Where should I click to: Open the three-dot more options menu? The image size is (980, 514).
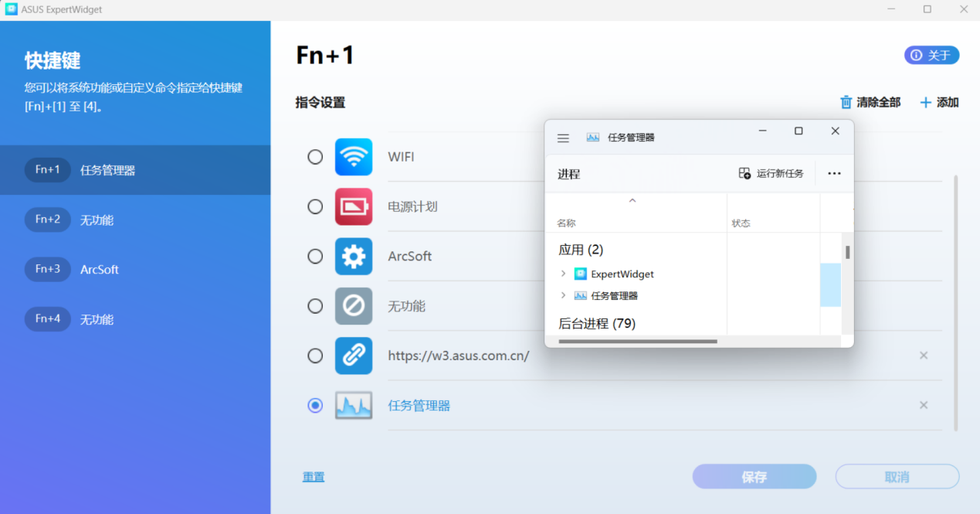834,174
